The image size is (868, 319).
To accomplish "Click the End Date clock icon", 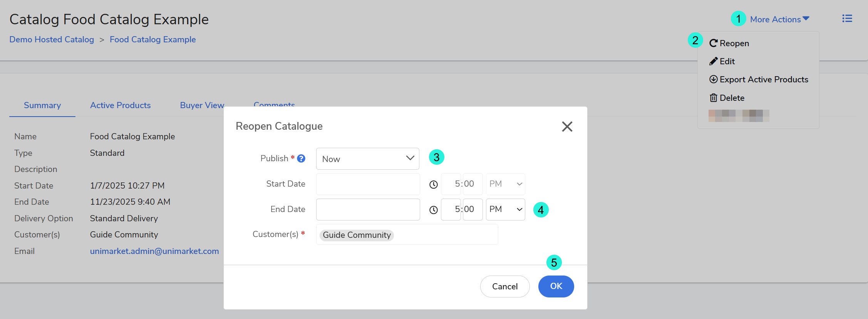I will (433, 210).
